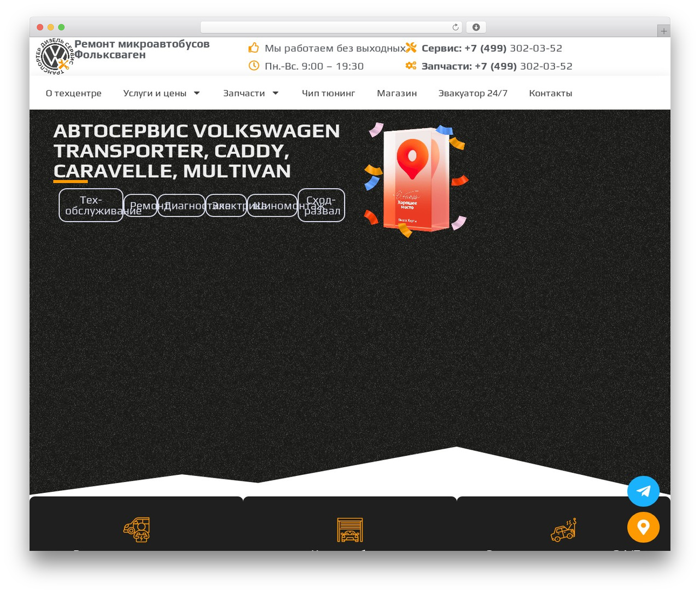700x593 pixels.
Task: Click the tow truck icon in the right card
Action: (563, 530)
